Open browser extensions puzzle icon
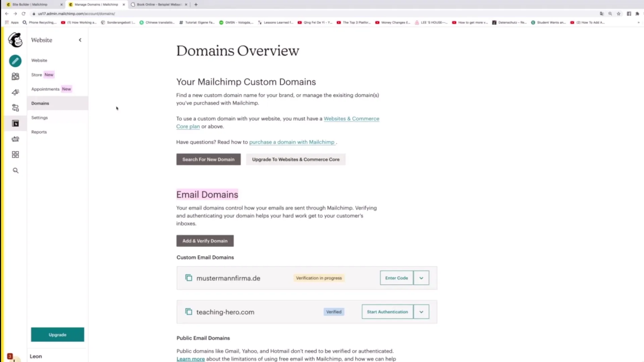 tap(637, 14)
